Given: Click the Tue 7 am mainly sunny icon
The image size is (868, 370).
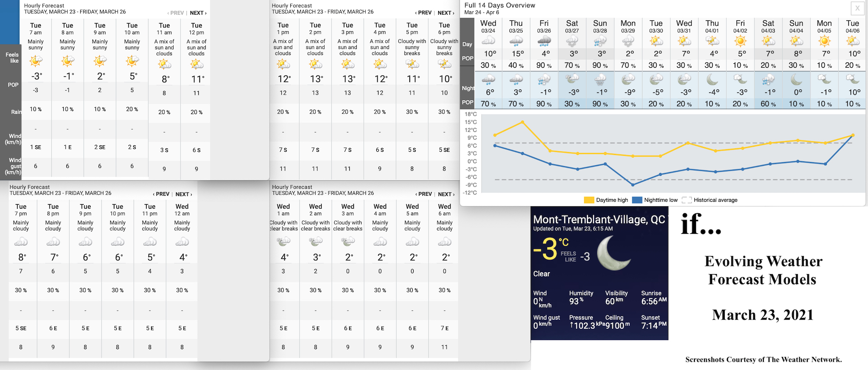Looking at the screenshot, I should click(36, 61).
